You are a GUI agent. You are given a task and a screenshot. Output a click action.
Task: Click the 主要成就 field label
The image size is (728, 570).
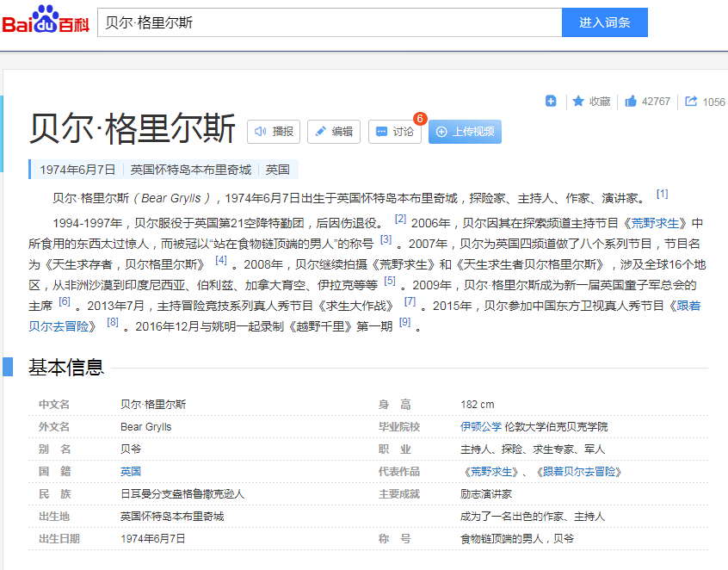[x=398, y=494]
